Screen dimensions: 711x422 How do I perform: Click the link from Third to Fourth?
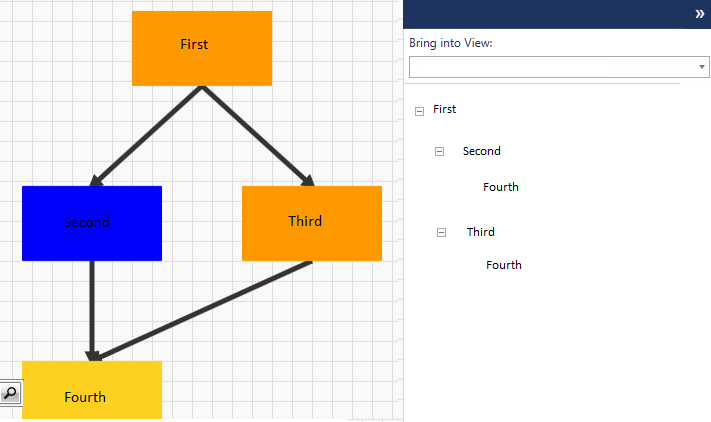click(204, 310)
